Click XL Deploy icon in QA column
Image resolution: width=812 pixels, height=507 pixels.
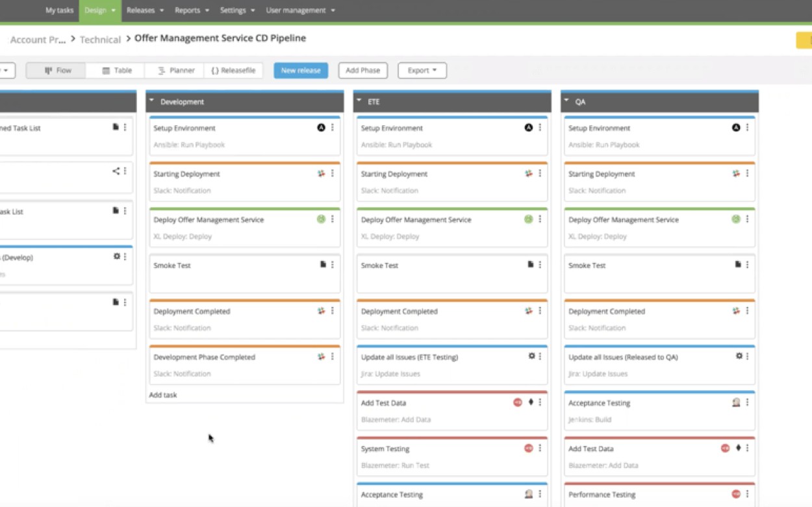[736, 219]
